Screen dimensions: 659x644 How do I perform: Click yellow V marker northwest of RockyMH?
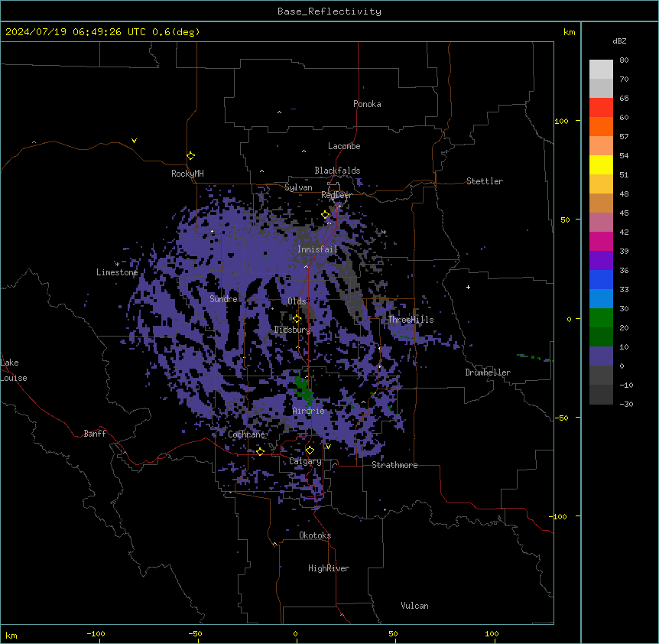click(134, 141)
